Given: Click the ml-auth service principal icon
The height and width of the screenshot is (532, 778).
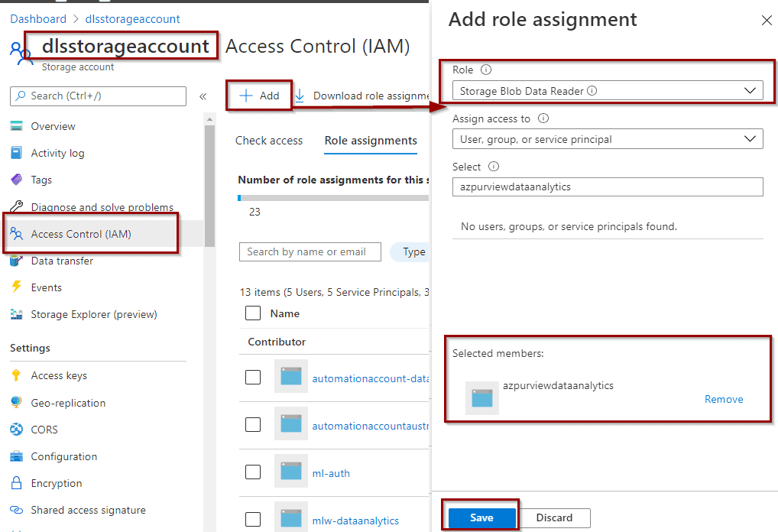Looking at the screenshot, I should (290, 471).
